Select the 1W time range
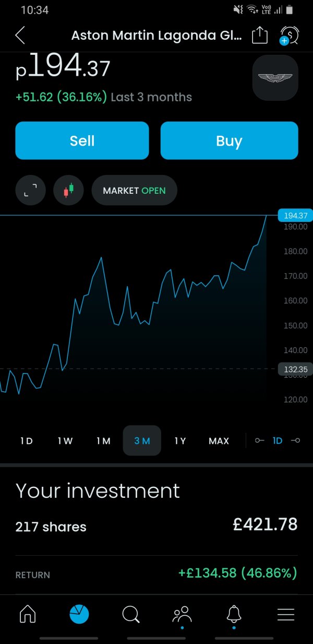 65,441
